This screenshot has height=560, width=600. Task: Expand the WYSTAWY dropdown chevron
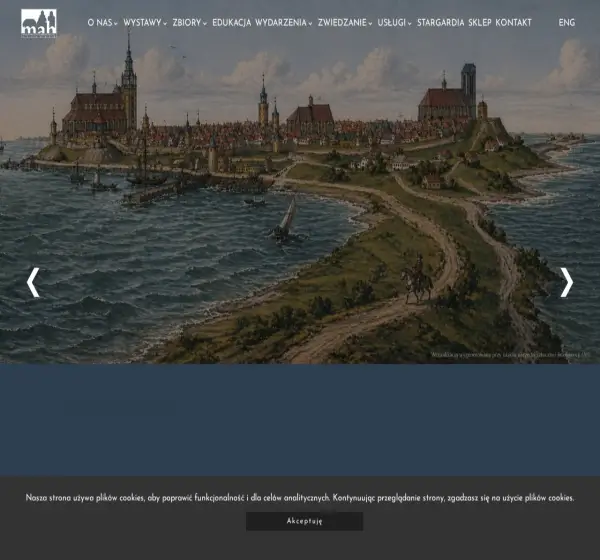(x=165, y=24)
